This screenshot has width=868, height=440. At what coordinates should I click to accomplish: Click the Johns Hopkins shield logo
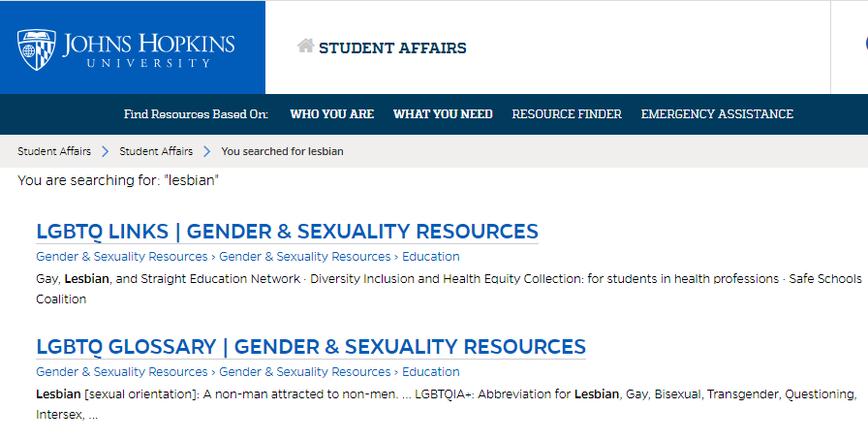coord(37,49)
